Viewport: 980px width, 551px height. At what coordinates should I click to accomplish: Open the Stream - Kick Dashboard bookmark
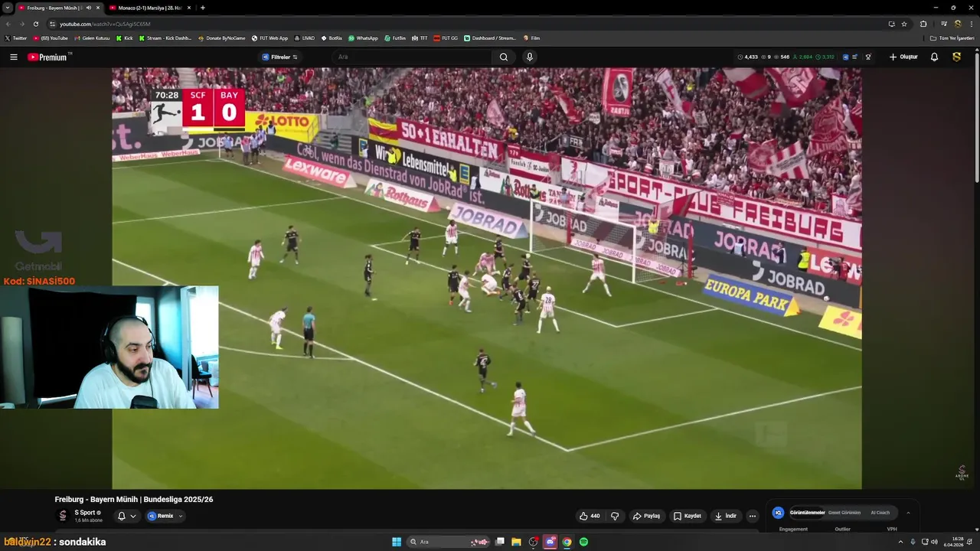point(165,37)
